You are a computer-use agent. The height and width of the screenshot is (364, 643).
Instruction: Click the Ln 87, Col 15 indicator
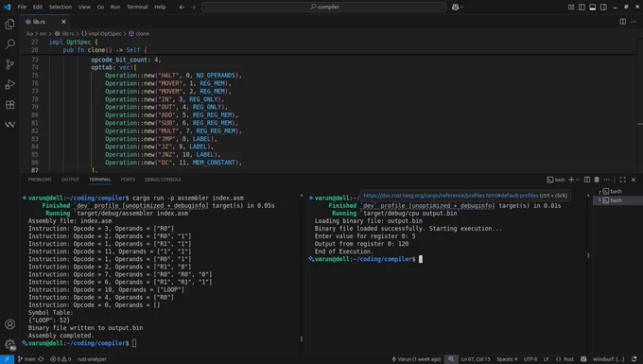(476, 359)
